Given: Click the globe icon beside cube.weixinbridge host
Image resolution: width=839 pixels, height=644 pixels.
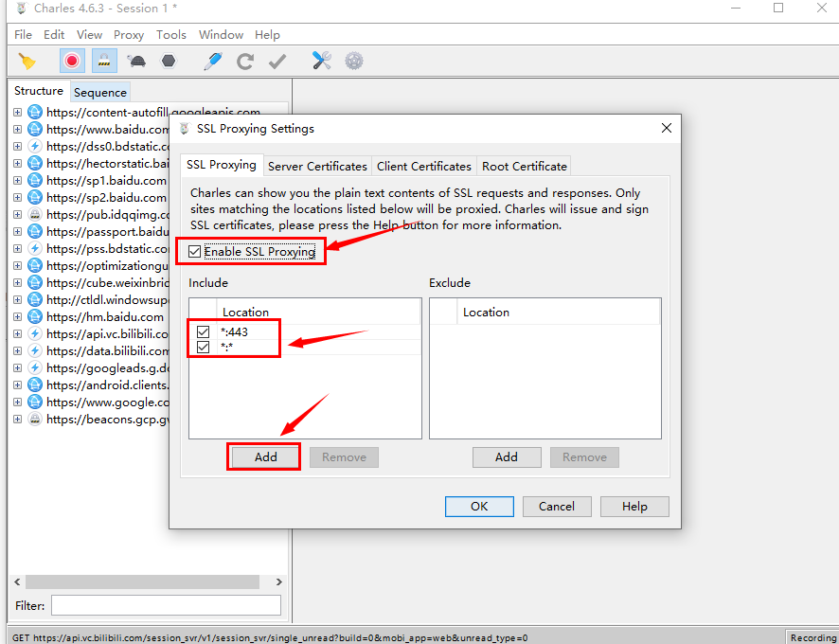Looking at the screenshot, I should coord(35,282).
